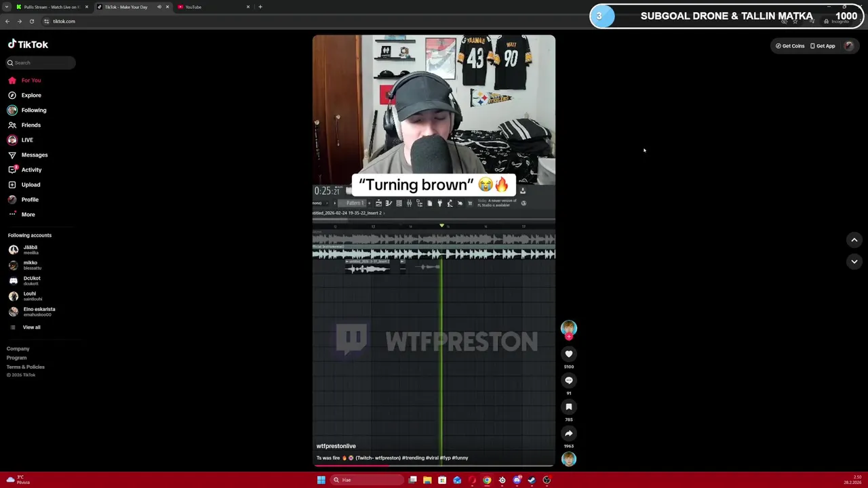Switch to Pullis Stream browser tab
This screenshot has width=868, height=488.
pos(52,7)
